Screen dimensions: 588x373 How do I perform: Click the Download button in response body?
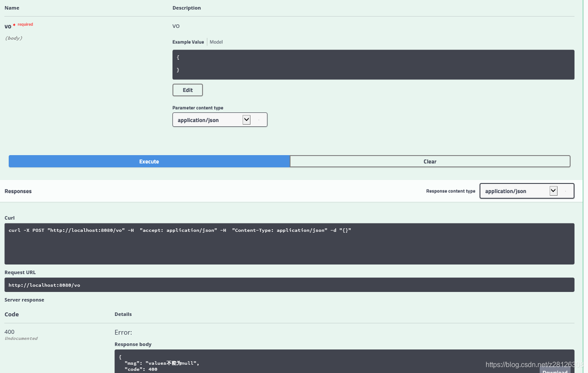click(555, 370)
